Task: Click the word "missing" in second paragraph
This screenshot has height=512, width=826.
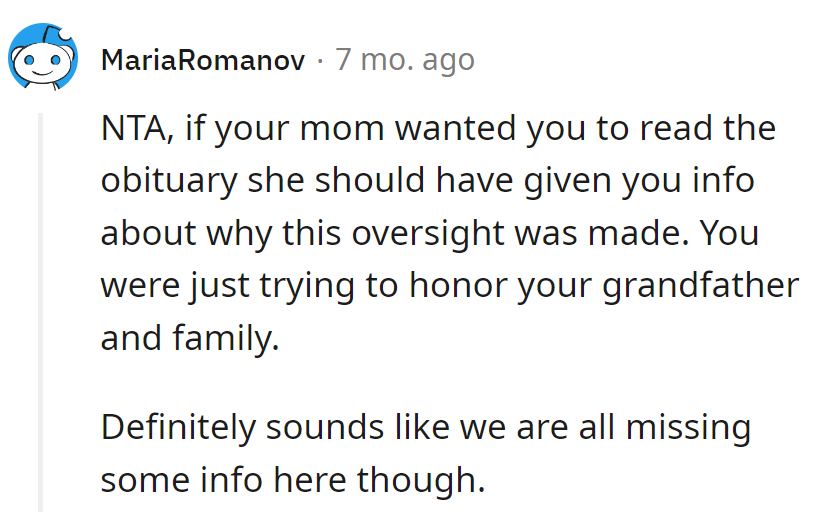Action: [688, 428]
